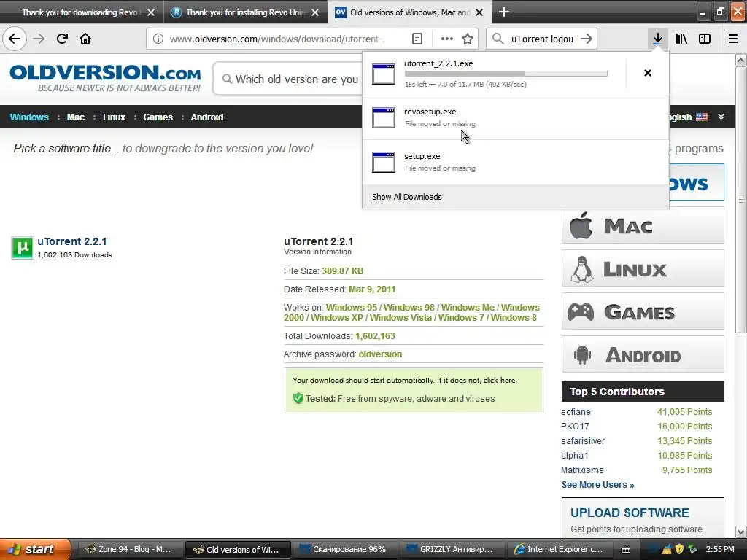
Task: Click the 'click here' manual download link
Action: click(x=500, y=380)
